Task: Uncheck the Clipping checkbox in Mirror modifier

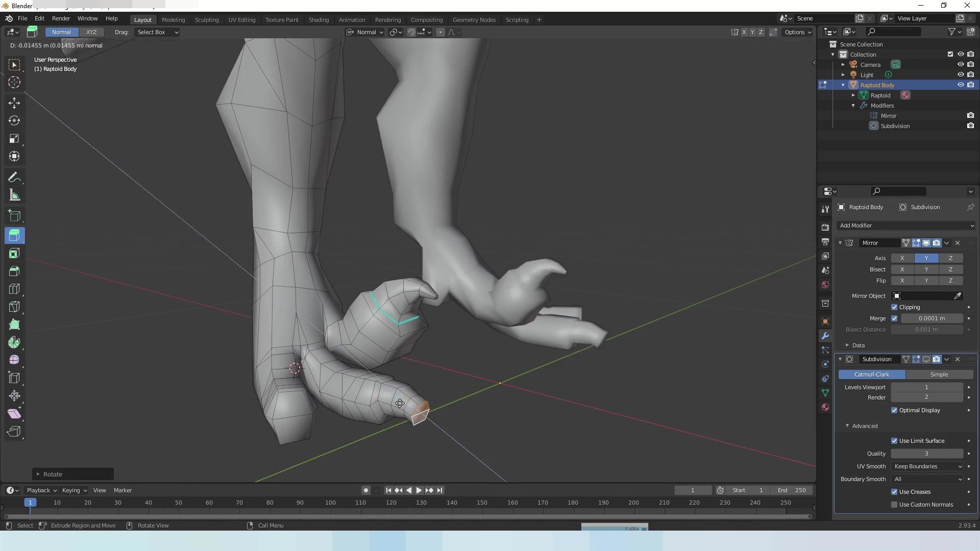Action: pos(894,307)
